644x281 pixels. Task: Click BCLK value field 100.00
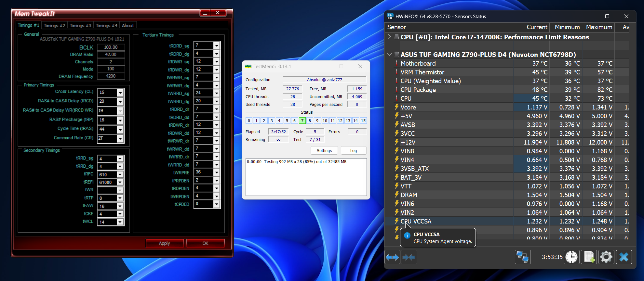click(x=111, y=47)
